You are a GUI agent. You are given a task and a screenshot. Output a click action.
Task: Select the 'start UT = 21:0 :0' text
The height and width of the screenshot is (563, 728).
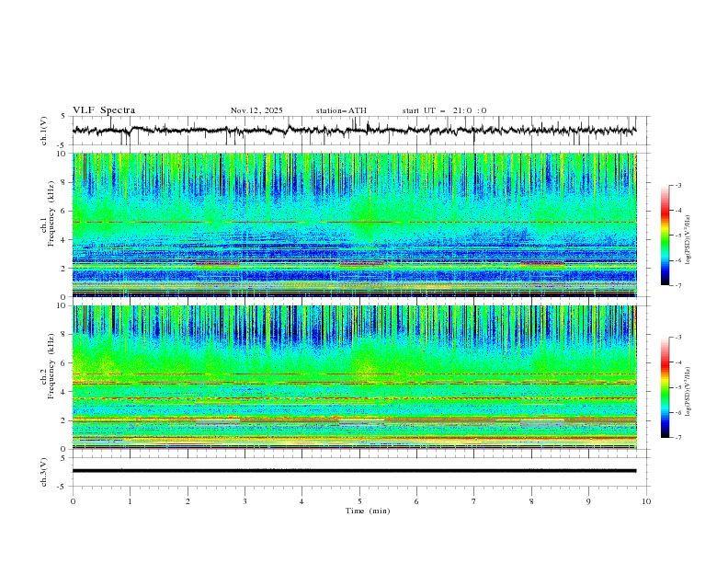pos(444,110)
